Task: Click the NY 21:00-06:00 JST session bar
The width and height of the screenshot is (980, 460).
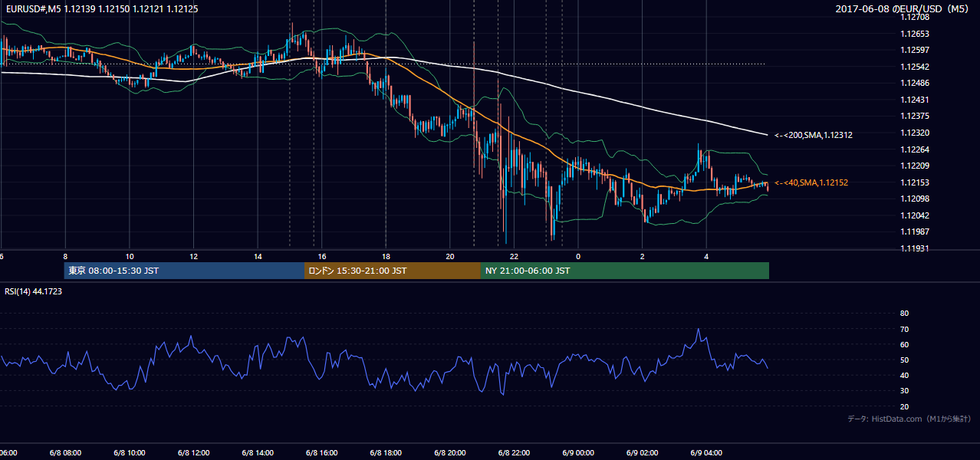Action: (625, 271)
